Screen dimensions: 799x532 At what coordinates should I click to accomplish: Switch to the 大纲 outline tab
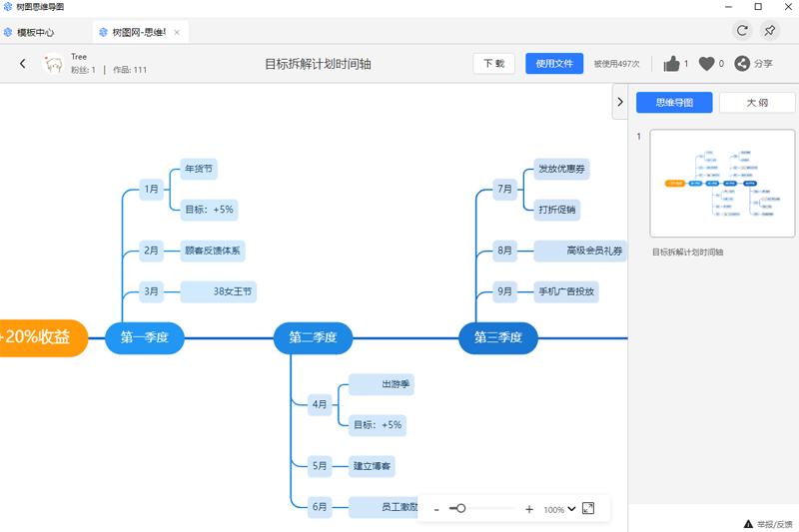[757, 103]
